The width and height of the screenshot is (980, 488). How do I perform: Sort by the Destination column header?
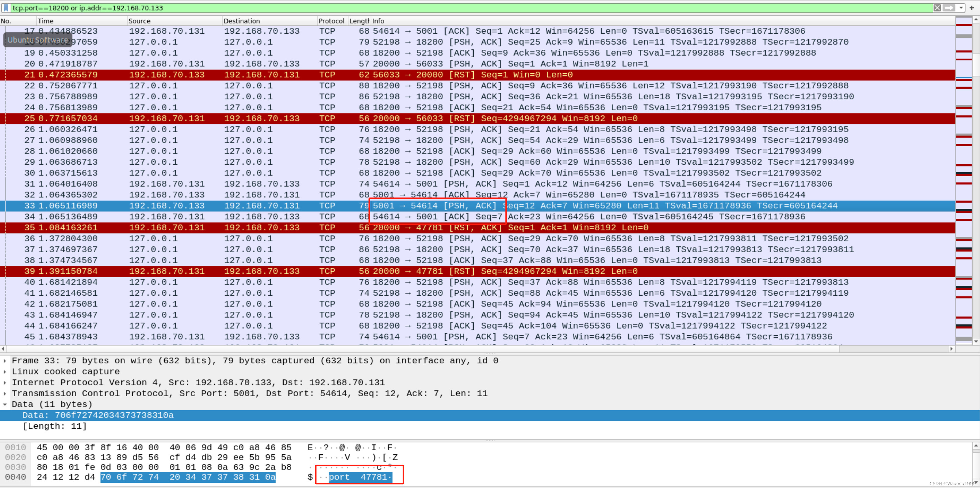pyautogui.click(x=269, y=21)
